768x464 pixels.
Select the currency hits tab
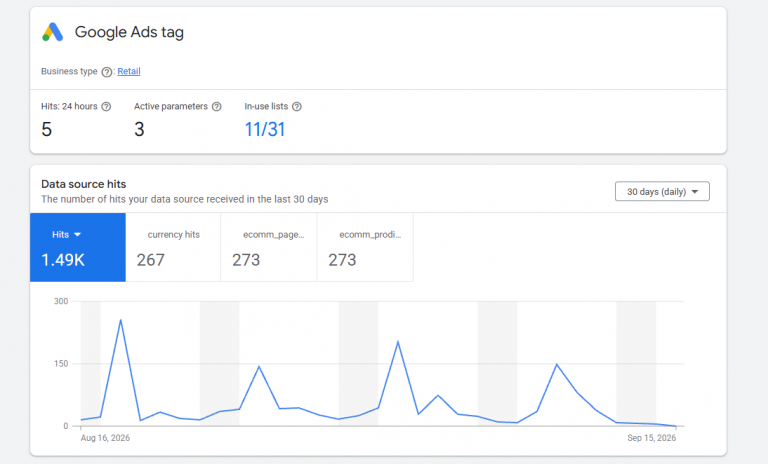pos(173,247)
